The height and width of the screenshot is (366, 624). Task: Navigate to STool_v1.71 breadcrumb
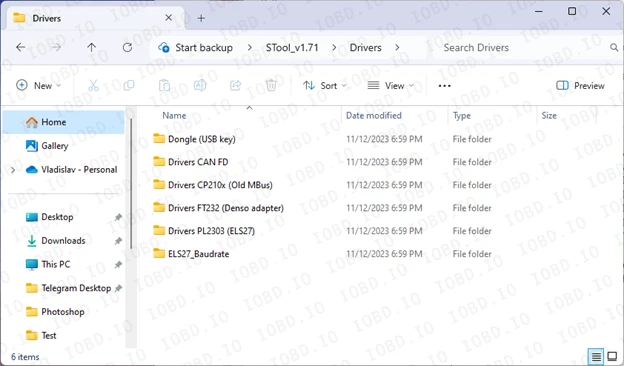coord(292,48)
